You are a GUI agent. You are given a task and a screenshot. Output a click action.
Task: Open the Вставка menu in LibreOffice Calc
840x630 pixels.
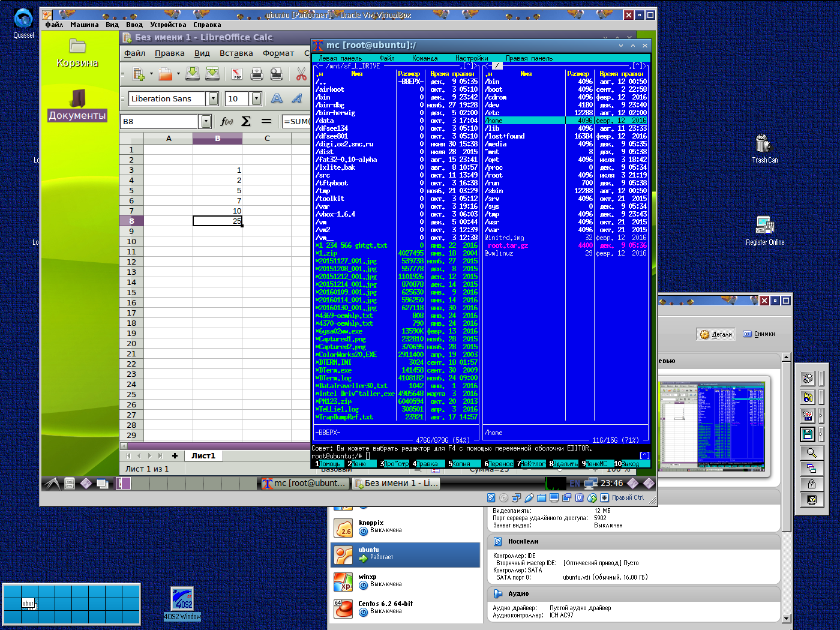pos(236,53)
